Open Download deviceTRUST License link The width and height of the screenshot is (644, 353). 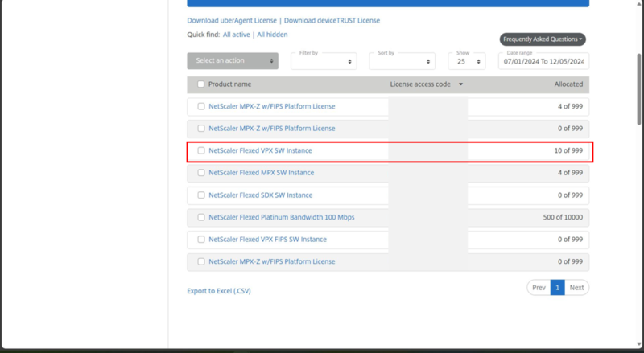tap(332, 21)
